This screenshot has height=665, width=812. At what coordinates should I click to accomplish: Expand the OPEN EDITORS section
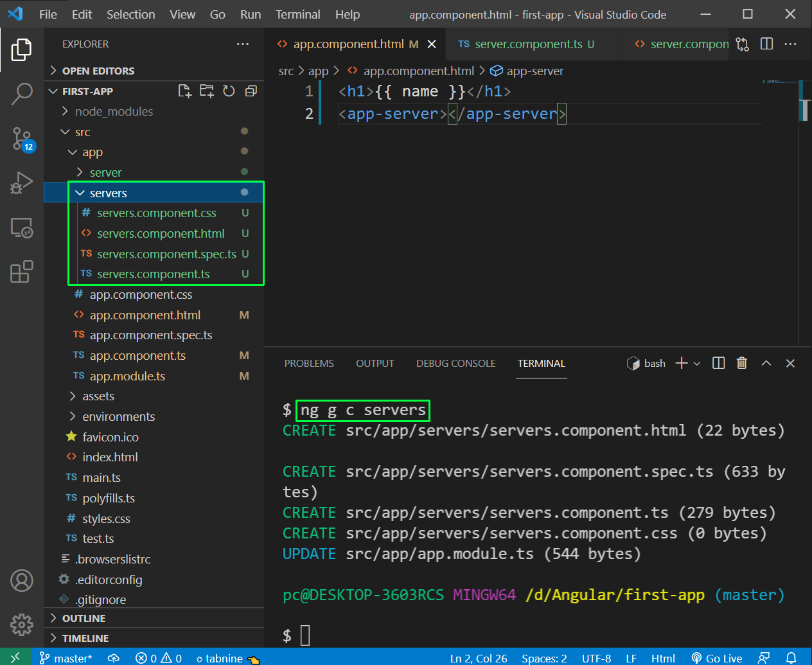(x=154, y=71)
